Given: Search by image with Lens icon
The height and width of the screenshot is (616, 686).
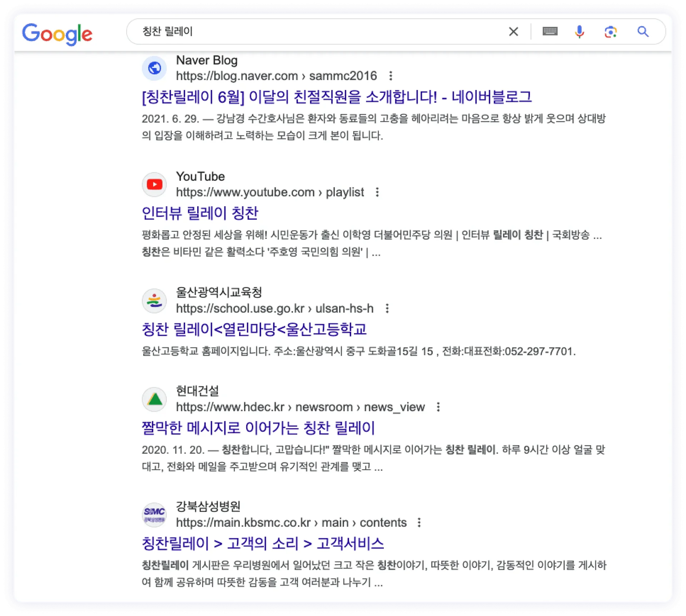Looking at the screenshot, I should click(611, 32).
